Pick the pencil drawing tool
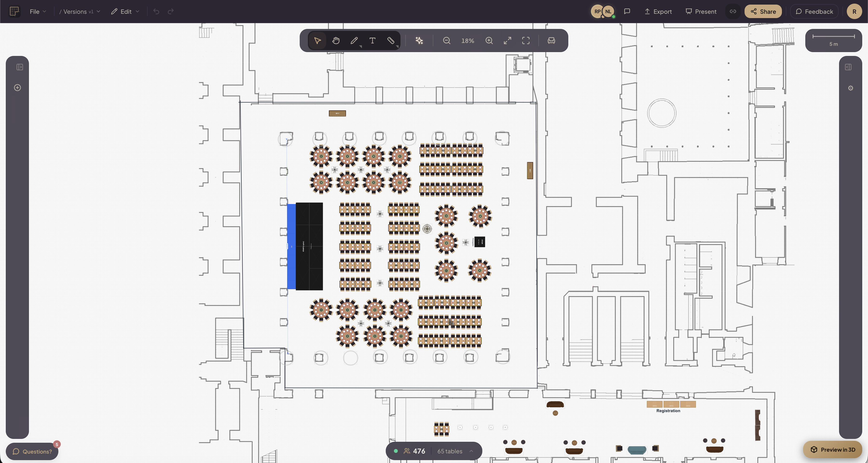The image size is (868, 463). click(354, 41)
